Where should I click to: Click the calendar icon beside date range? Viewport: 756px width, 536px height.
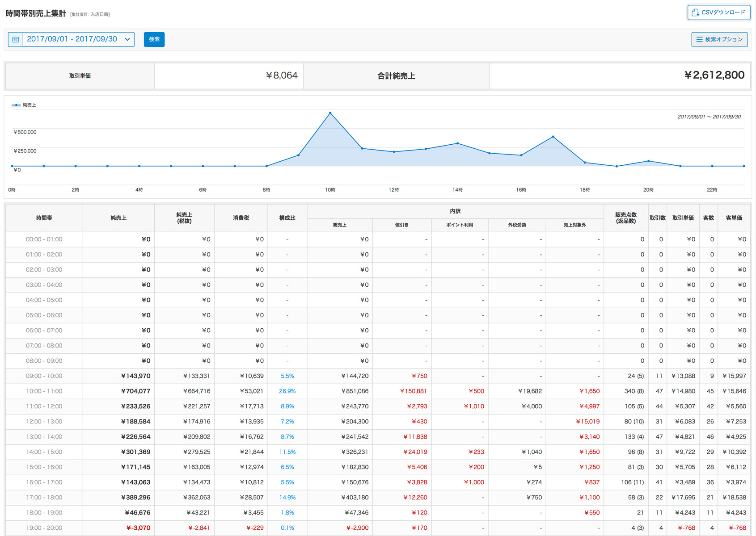coord(16,39)
